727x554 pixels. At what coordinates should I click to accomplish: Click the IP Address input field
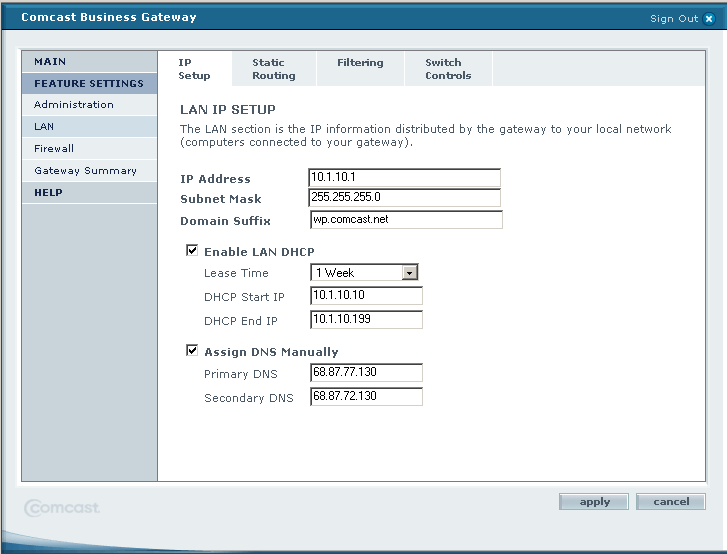(404, 178)
